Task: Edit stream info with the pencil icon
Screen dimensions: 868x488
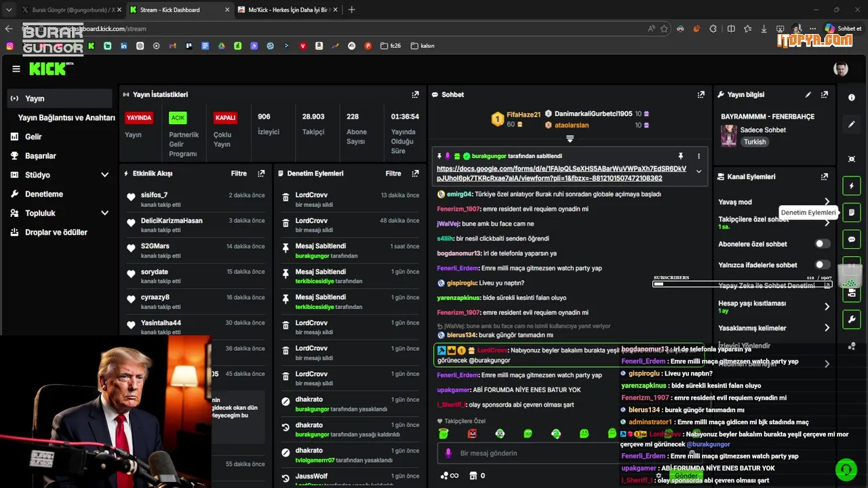Action: (808, 95)
